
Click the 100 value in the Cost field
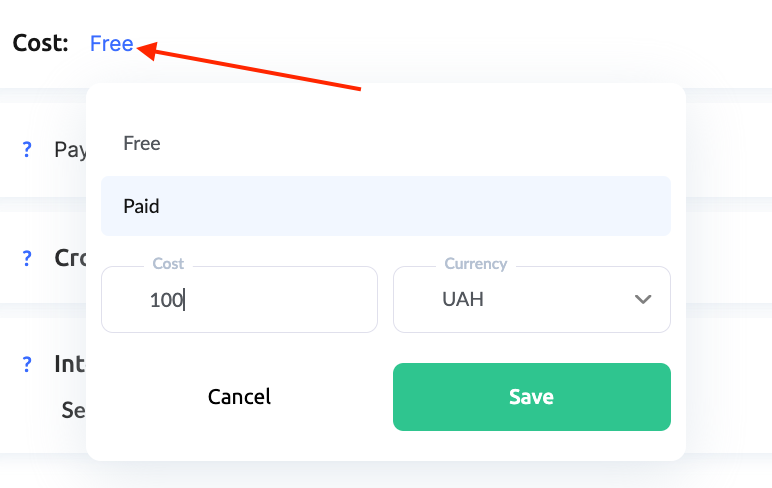166,299
